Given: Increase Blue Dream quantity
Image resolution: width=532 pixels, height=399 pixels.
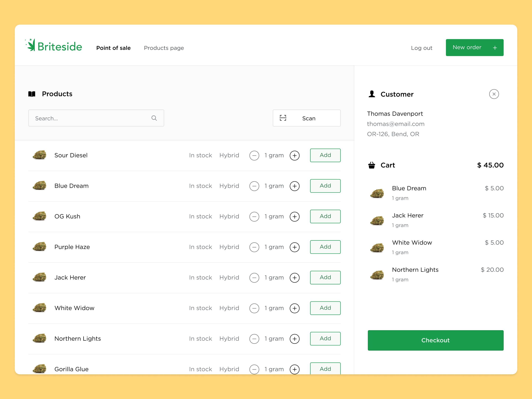Looking at the screenshot, I should pyautogui.click(x=295, y=186).
